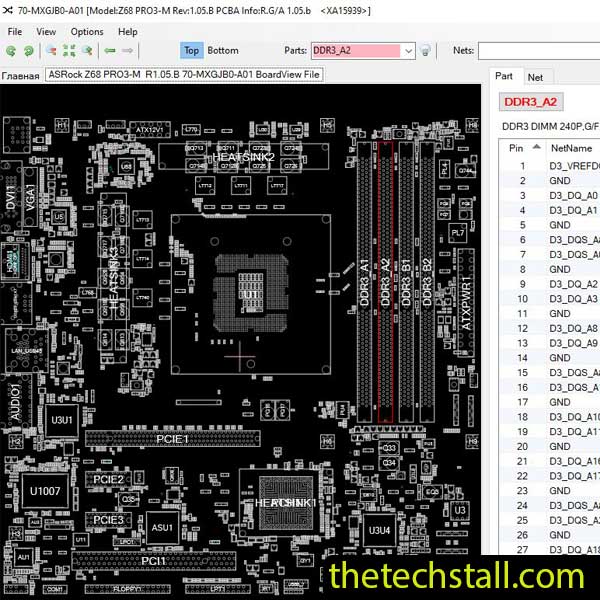
Task: Switch board view to Top side
Action: pyautogui.click(x=191, y=50)
